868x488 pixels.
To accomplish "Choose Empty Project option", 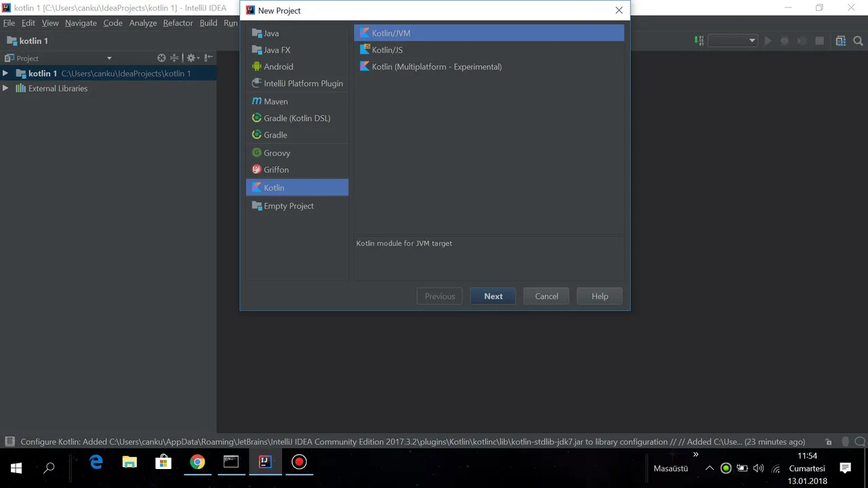I will (297, 206).
